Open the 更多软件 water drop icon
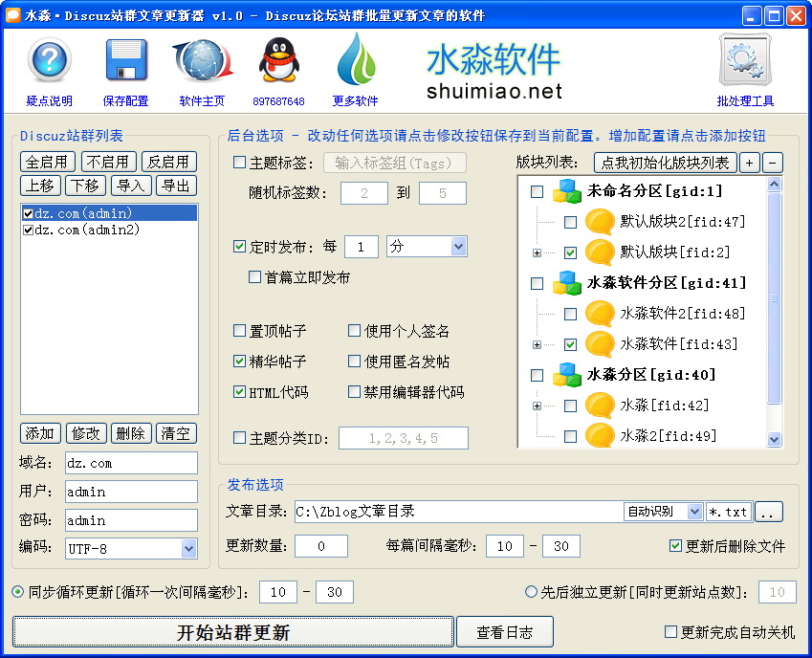 click(356, 59)
